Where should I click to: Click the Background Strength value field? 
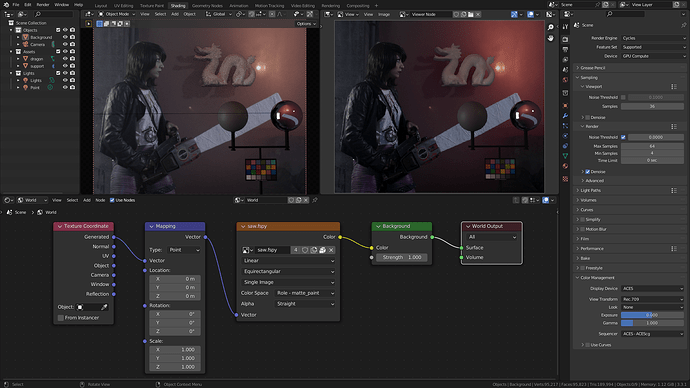pos(402,257)
